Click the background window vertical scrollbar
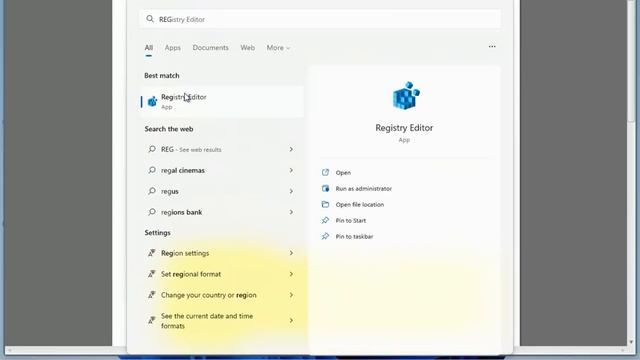Image resolution: width=640 pixels, height=360 pixels. tap(631, 61)
